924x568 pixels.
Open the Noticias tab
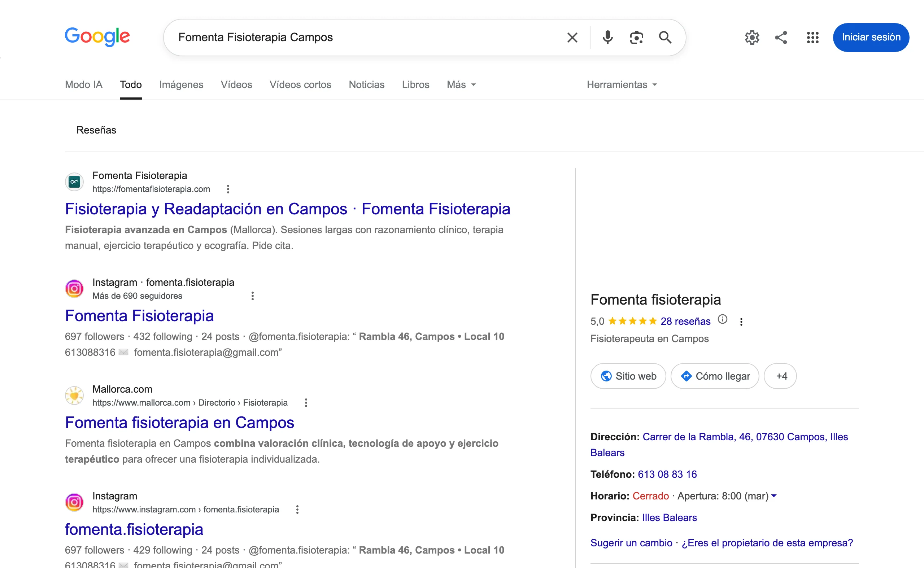pos(366,84)
